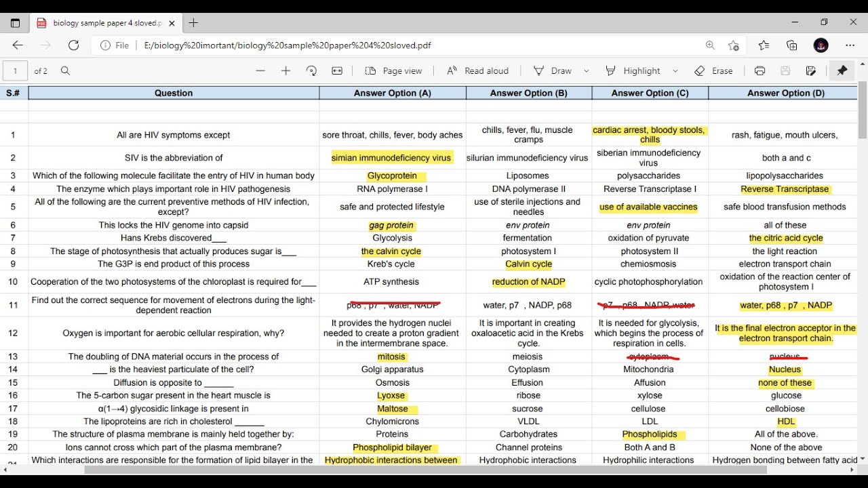Click 'Phospholipid bilayer' answer cell
Screen dimensions: 868x488
coord(393,447)
